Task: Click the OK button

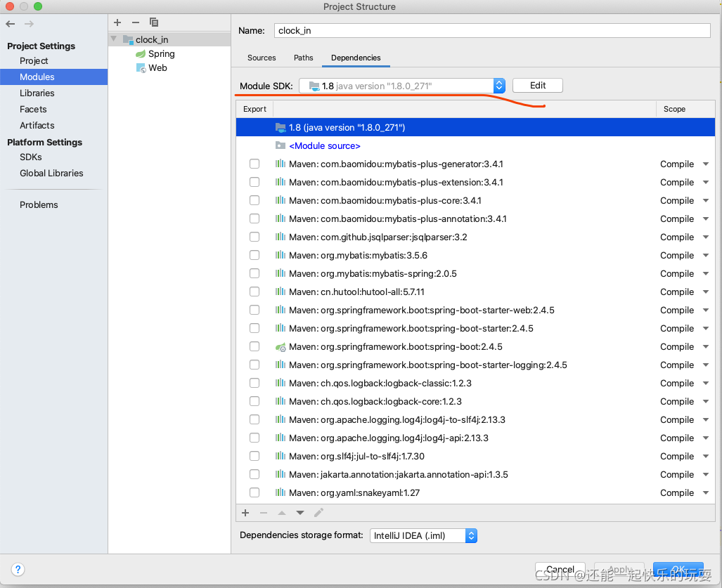Action: [x=678, y=570]
